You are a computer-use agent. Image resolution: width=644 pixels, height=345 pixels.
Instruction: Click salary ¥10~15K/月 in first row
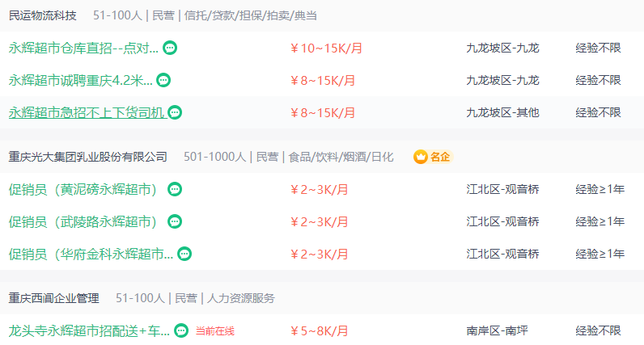coord(326,48)
